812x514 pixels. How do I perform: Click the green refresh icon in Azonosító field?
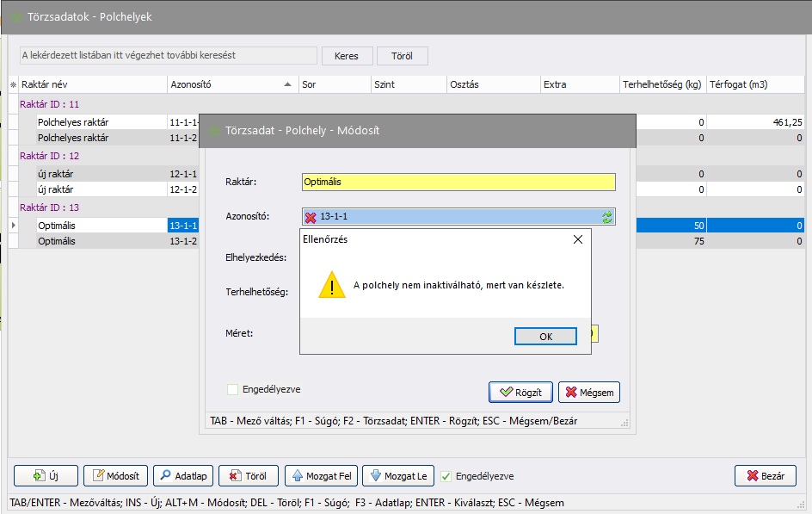pos(607,217)
